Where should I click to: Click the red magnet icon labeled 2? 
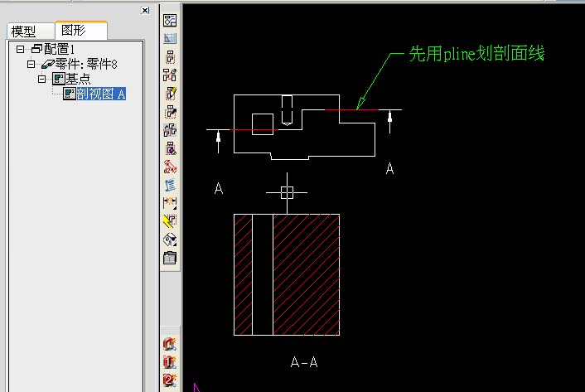tap(170, 380)
